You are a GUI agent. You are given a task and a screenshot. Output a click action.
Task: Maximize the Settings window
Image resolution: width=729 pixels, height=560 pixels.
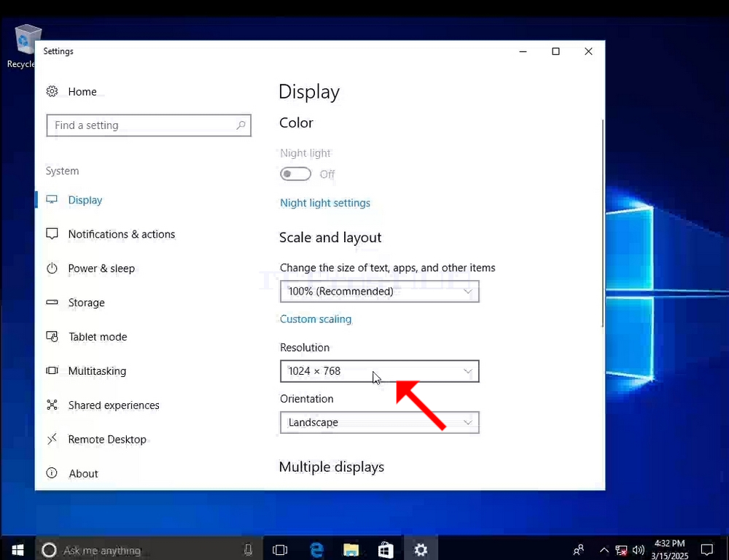point(555,51)
